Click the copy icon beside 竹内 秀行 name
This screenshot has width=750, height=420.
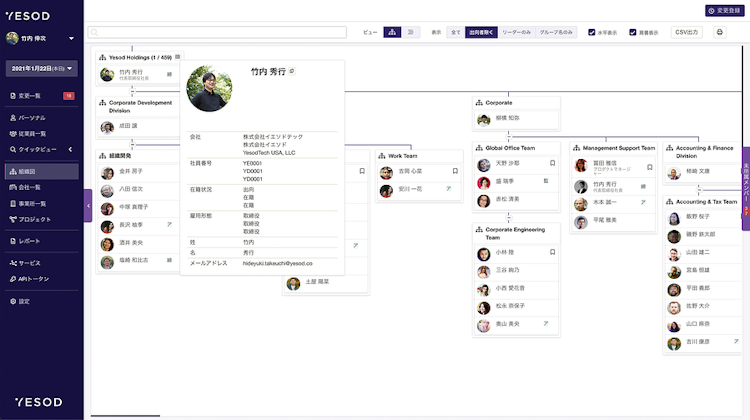[x=292, y=71]
